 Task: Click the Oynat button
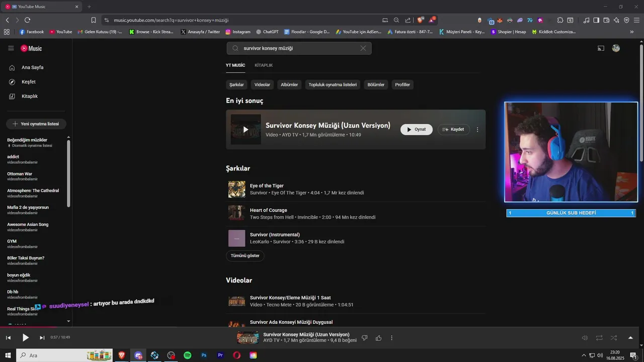pyautogui.click(x=417, y=130)
